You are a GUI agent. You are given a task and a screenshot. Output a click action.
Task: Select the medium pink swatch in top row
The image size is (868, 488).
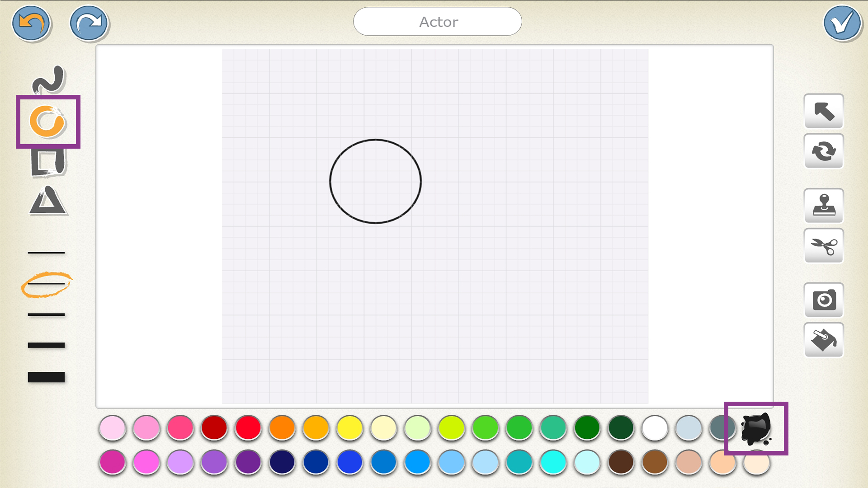146,427
